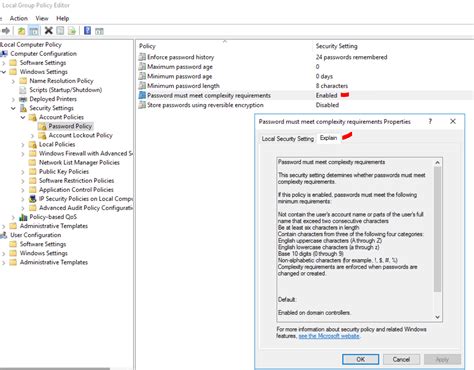Click the 24 passwords remembered value
This screenshot has width=474, height=370.
pos(351,57)
